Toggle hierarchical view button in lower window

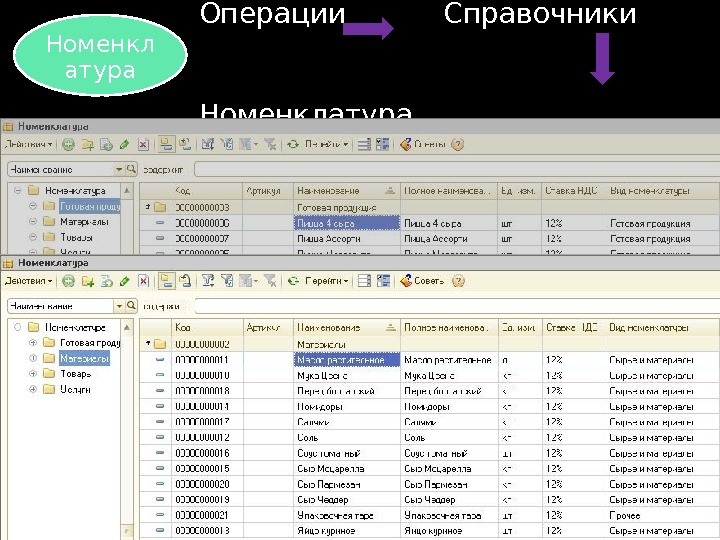click(166, 281)
